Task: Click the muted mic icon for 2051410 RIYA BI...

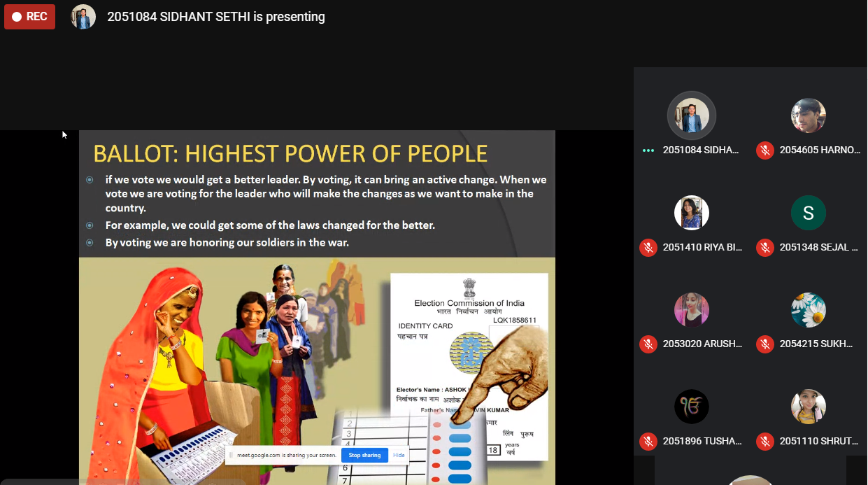Action: [648, 247]
